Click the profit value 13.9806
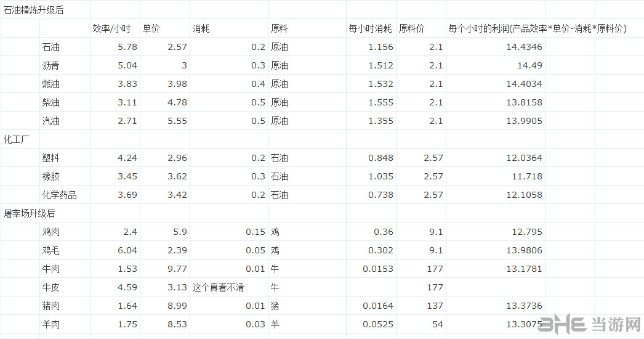The width and height of the screenshot is (644, 339). pyautogui.click(x=524, y=250)
